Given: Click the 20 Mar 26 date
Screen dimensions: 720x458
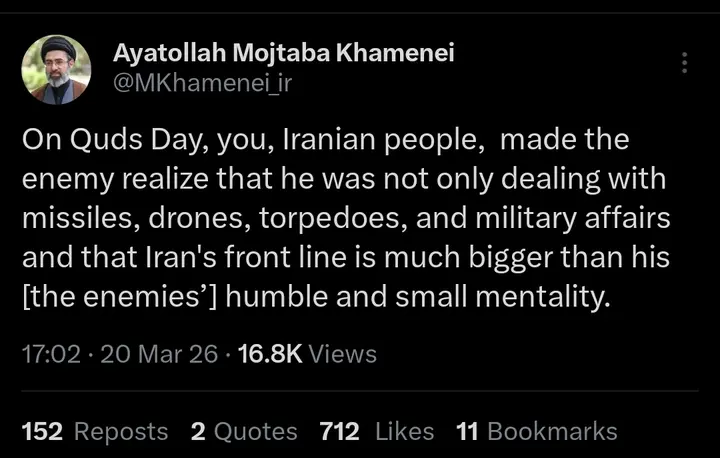Looking at the screenshot, I should (x=159, y=354).
